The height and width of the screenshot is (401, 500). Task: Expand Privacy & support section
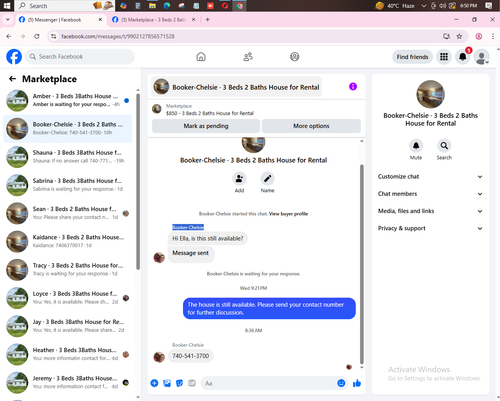click(430, 228)
